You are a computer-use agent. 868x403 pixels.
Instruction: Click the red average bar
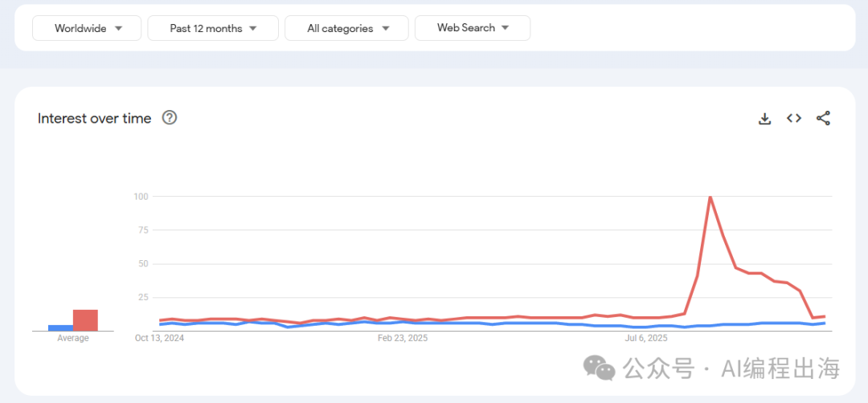[85, 320]
